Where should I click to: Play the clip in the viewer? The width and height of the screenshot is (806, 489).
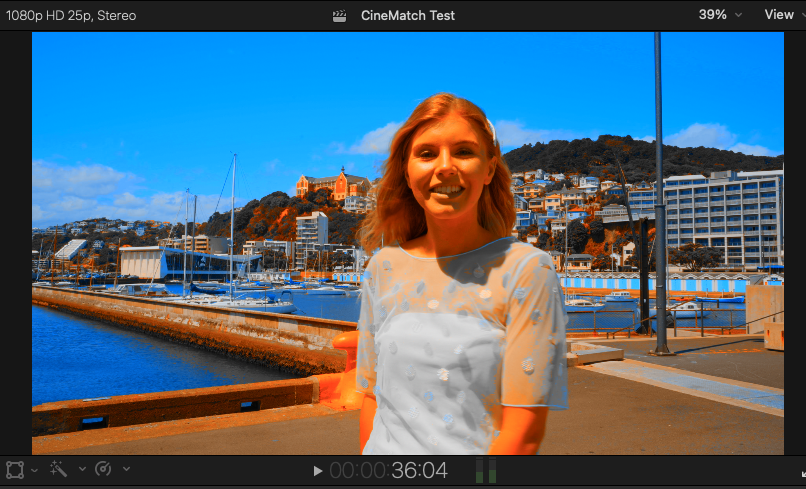click(318, 470)
